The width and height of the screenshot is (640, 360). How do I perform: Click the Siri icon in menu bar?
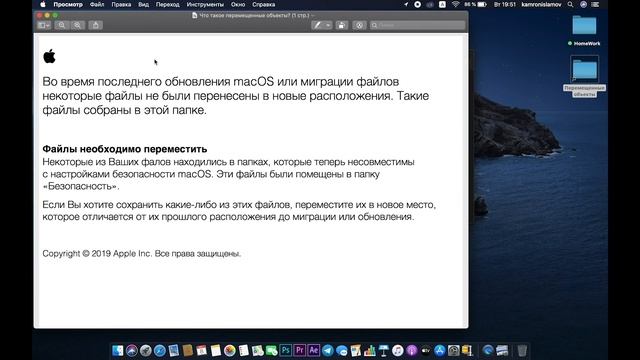583,4
